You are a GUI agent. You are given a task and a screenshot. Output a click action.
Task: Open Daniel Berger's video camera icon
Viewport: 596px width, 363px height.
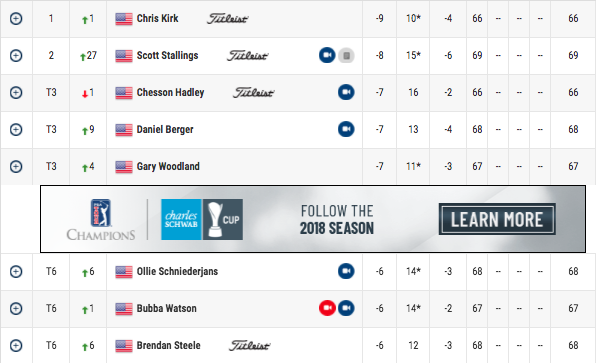[x=346, y=129]
